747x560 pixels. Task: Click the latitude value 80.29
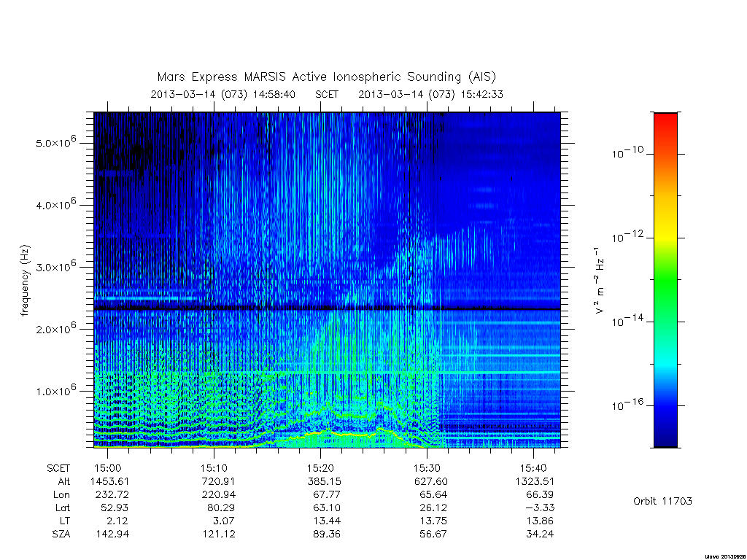[x=220, y=507]
